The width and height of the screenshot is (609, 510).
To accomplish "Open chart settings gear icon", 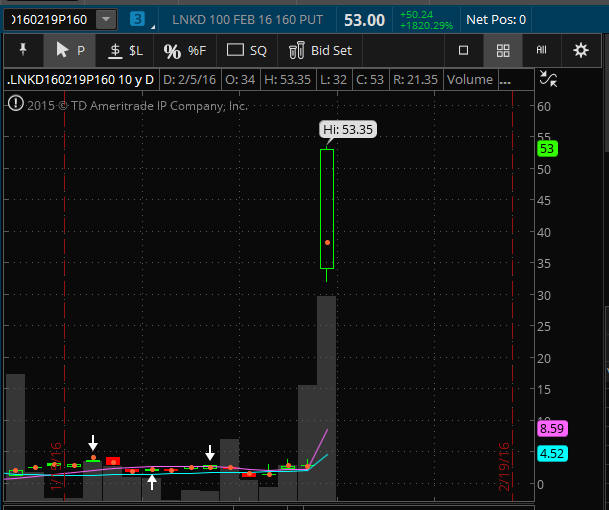I will coord(581,50).
